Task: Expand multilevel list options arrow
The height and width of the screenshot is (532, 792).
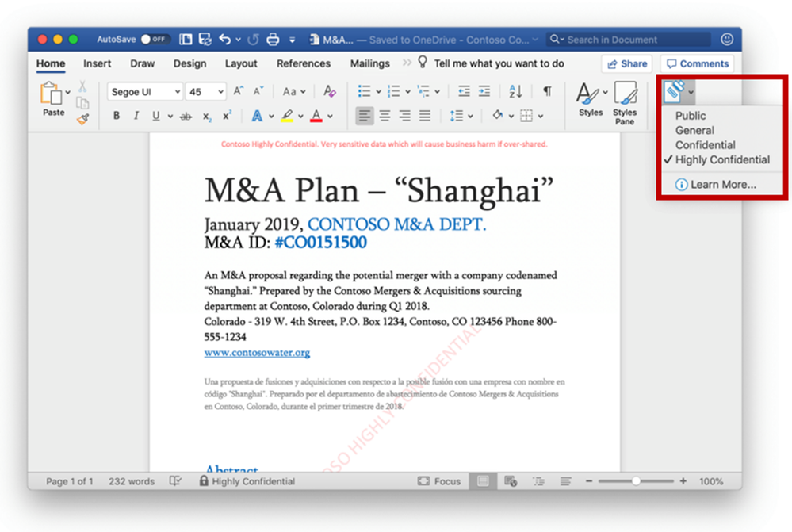Action: coord(438,92)
